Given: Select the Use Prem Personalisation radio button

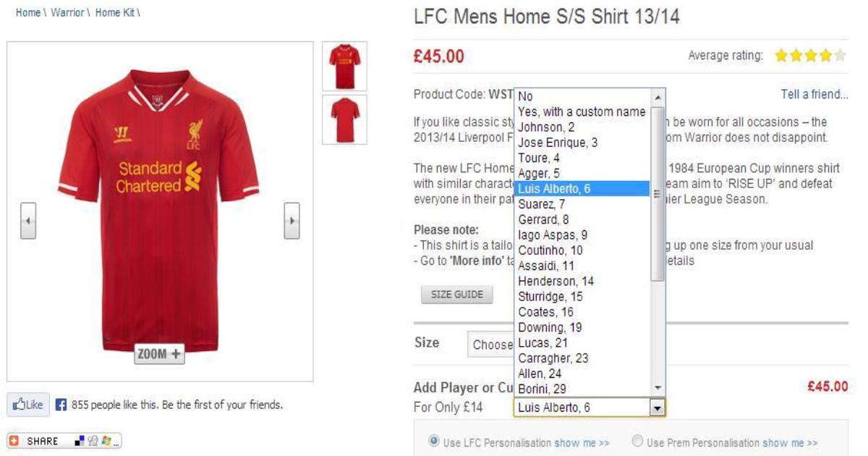Looking at the screenshot, I should 637,441.
